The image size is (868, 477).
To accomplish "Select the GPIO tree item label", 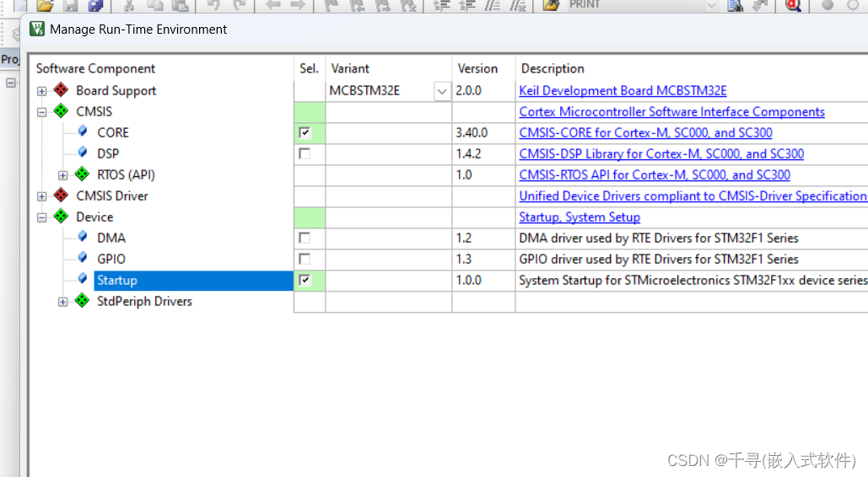I will 111,259.
